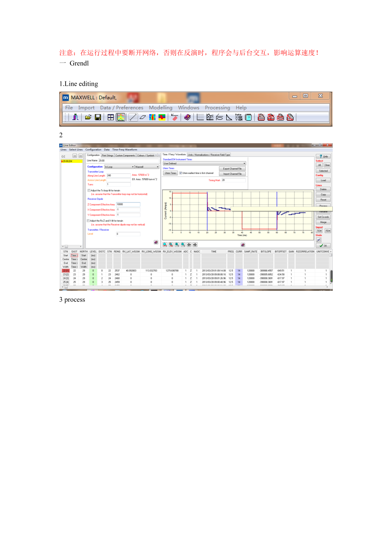Click the Undo icon in Line Editor
This screenshot has height=555, width=392.
319,240
